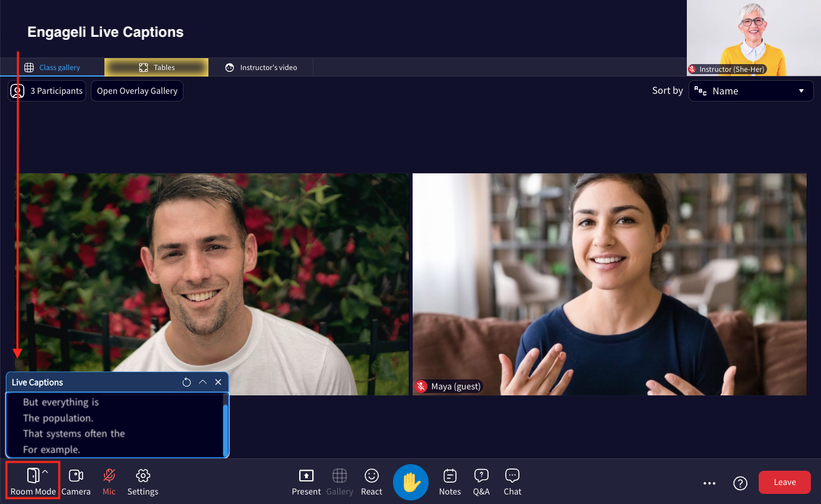Raise hand with the blue hand button
The image size is (821, 504).
point(411,482)
